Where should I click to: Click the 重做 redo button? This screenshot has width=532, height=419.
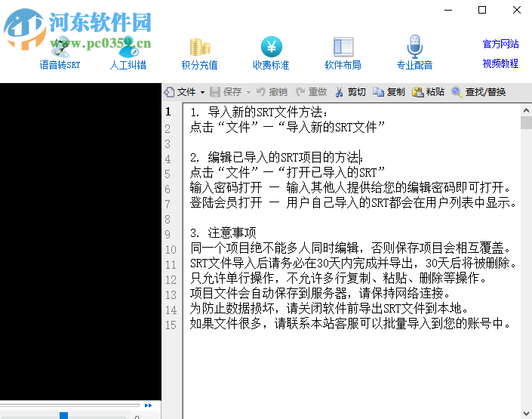[312, 92]
